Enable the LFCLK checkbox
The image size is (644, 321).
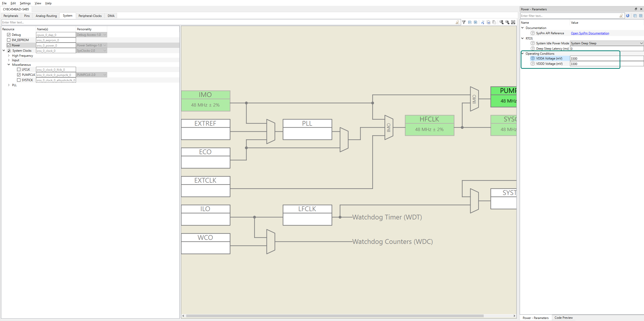click(x=19, y=70)
